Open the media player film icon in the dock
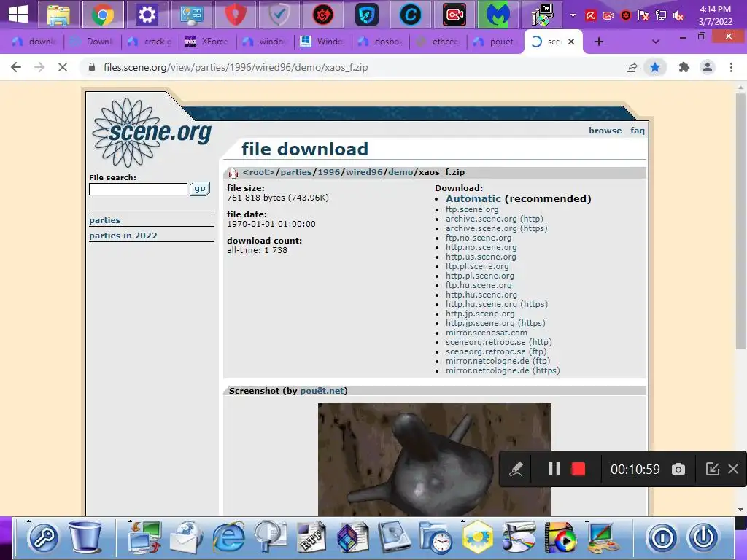The height and width of the screenshot is (560, 747). tap(560, 537)
